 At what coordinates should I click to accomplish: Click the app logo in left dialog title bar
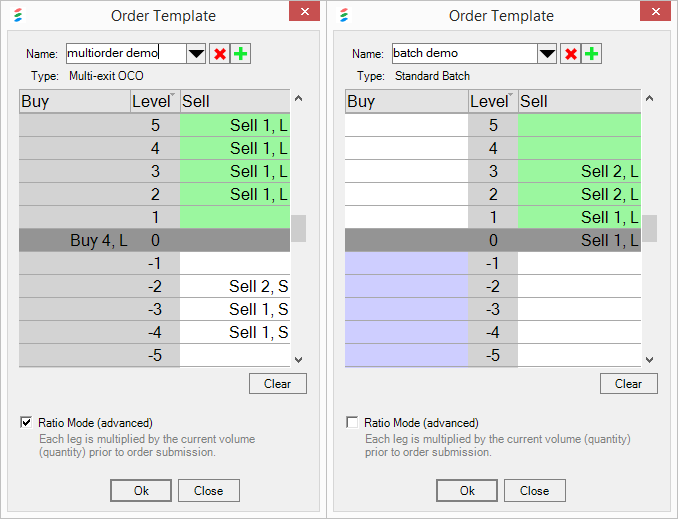18,16
